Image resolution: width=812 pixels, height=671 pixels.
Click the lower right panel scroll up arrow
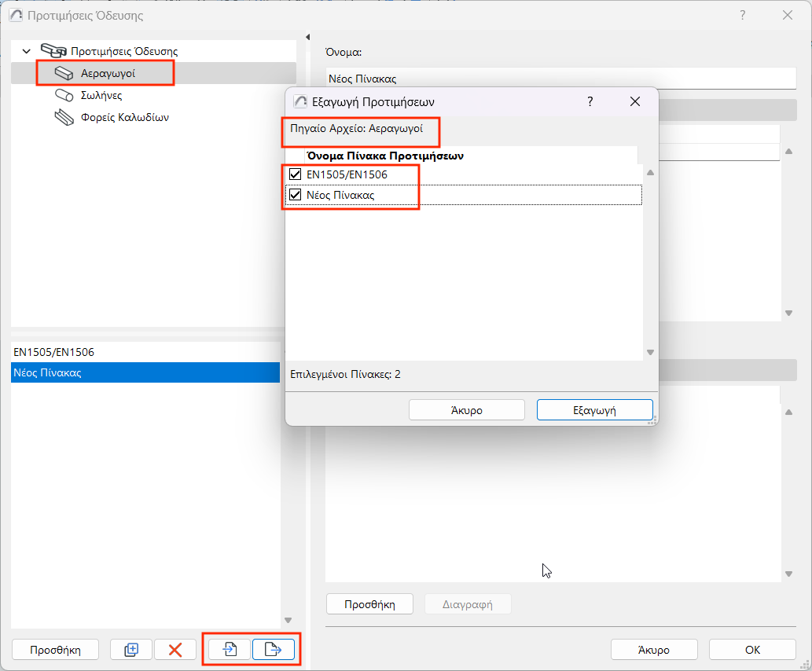pyautogui.click(x=788, y=412)
